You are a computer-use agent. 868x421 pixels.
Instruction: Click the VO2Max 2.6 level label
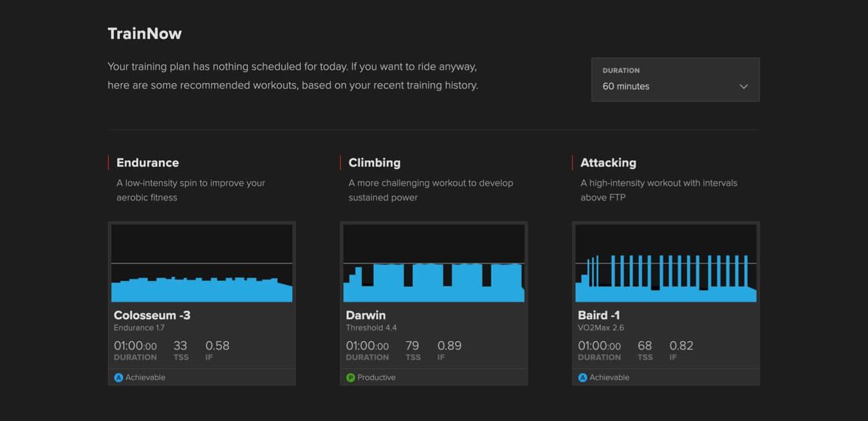point(601,328)
